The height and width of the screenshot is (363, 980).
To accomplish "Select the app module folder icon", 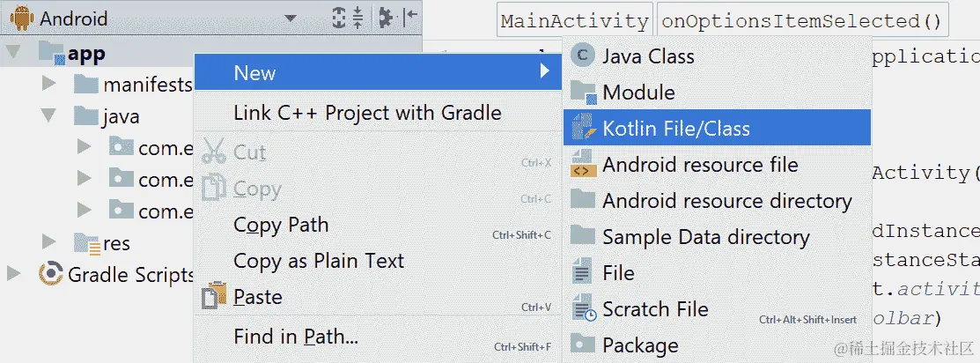I will 52,53.
